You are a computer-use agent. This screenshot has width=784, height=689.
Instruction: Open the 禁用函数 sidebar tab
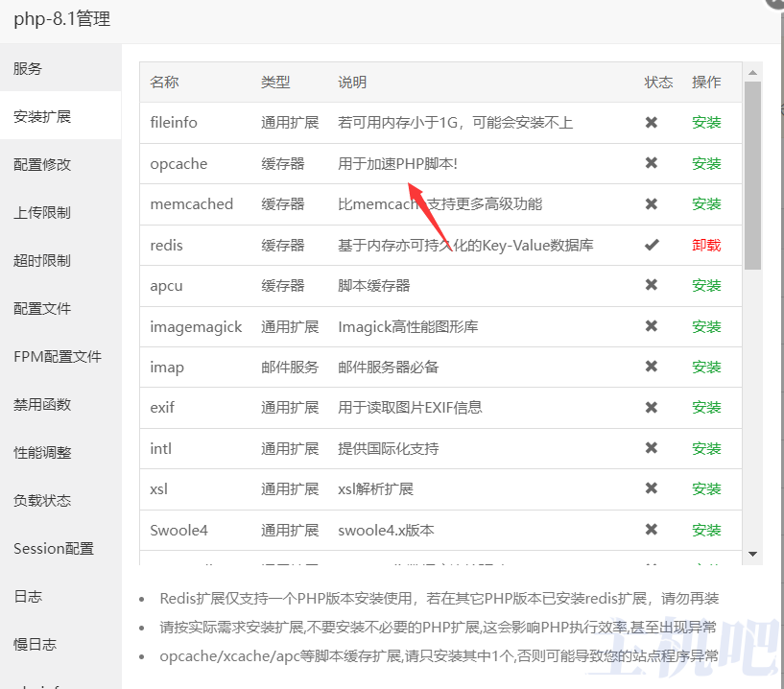pyautogui.click(x=42, y=405)
